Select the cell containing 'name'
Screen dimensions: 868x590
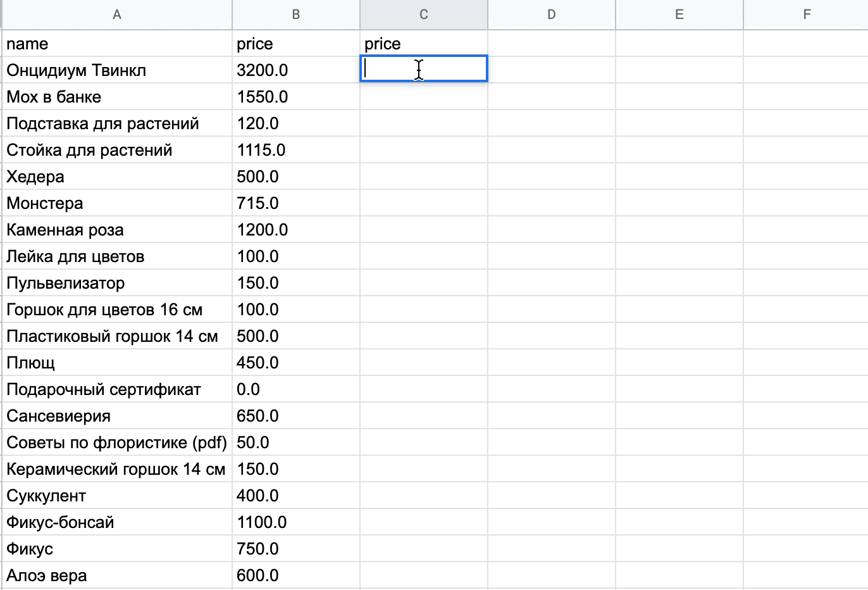pos(117,43)
